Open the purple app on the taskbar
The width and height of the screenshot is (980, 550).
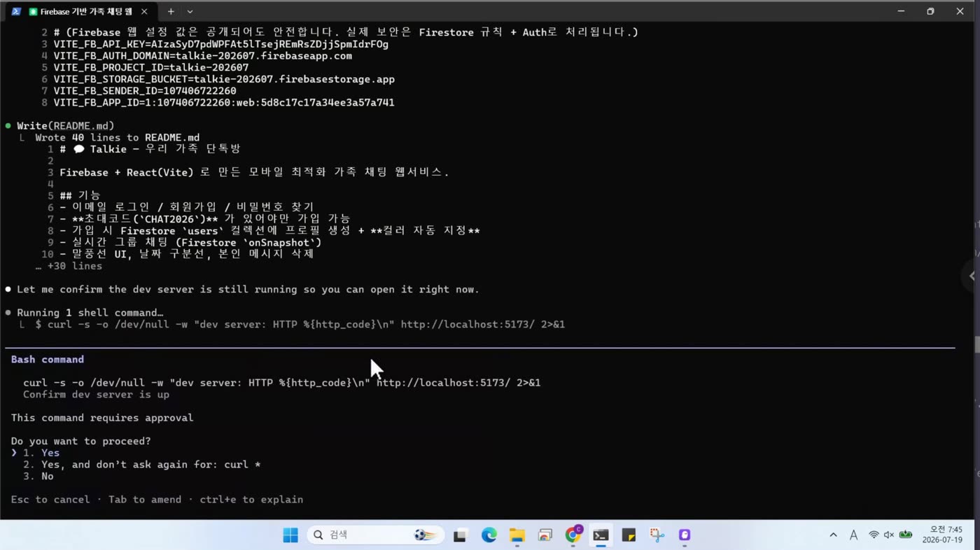(x=685, y=535)
